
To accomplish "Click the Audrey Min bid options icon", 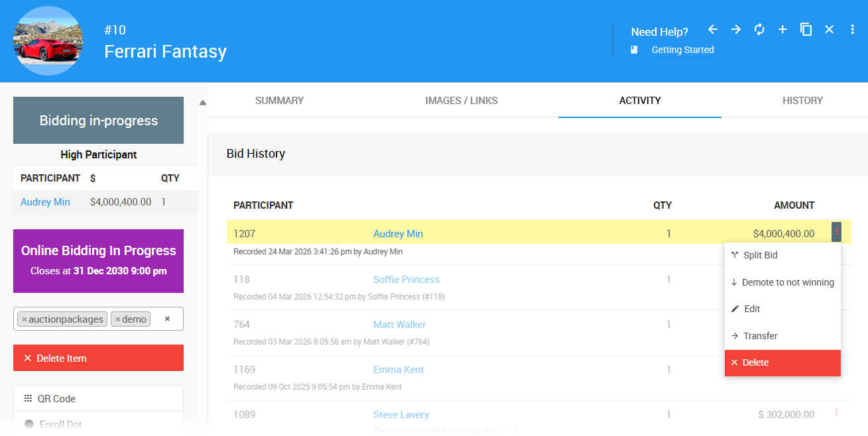I will 836,232.
